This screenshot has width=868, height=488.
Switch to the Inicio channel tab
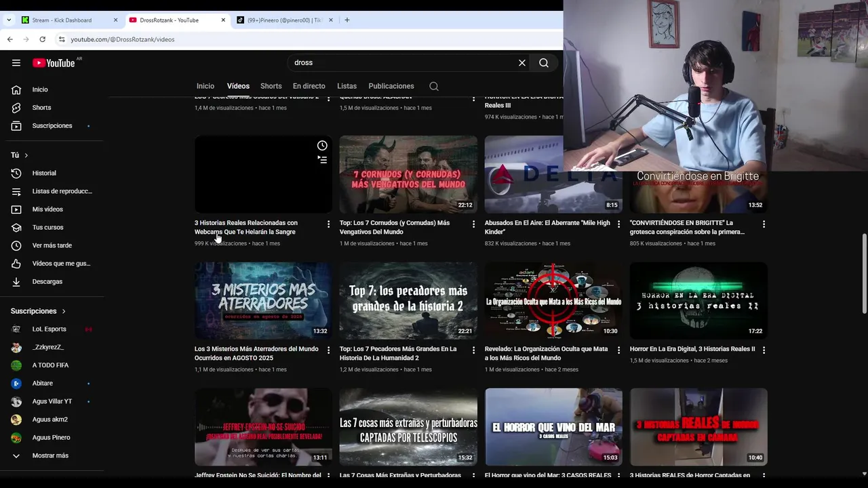coord(205,86)
